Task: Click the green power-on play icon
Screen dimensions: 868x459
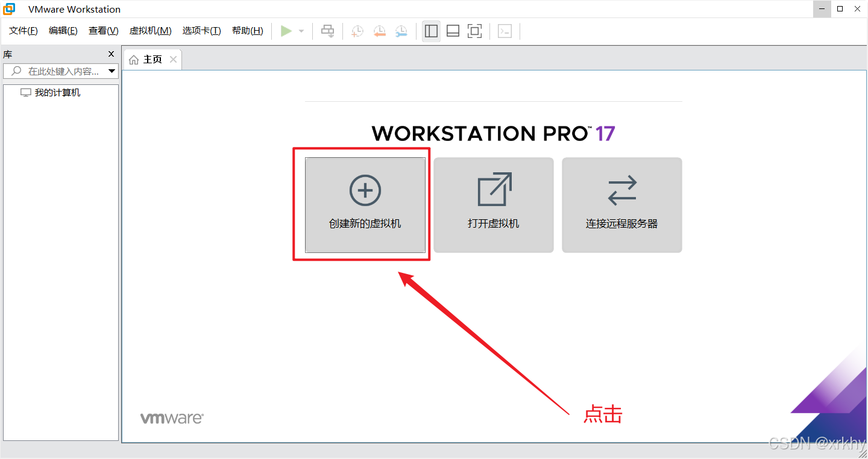Action: click(x=286, y=31)
